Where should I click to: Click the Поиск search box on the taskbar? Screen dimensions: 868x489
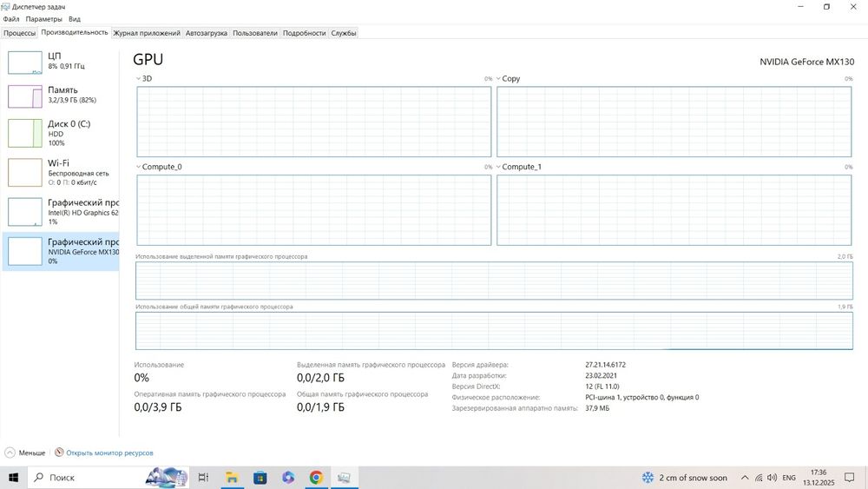click(x=108, y=478)
